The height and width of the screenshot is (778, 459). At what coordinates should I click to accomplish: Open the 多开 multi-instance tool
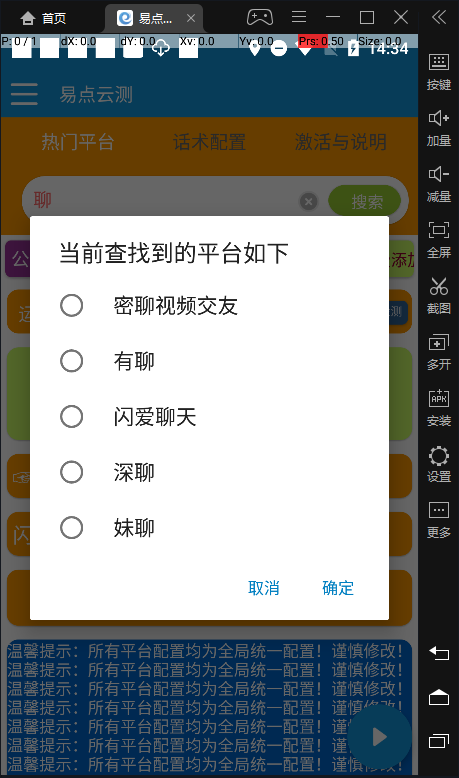pos(439,352)
